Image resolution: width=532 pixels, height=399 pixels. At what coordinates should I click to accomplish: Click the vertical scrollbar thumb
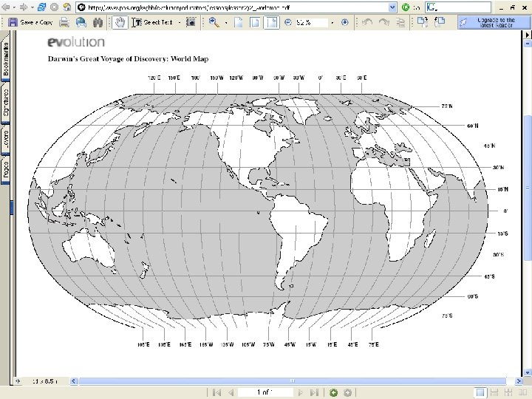[x=528, y=188]
